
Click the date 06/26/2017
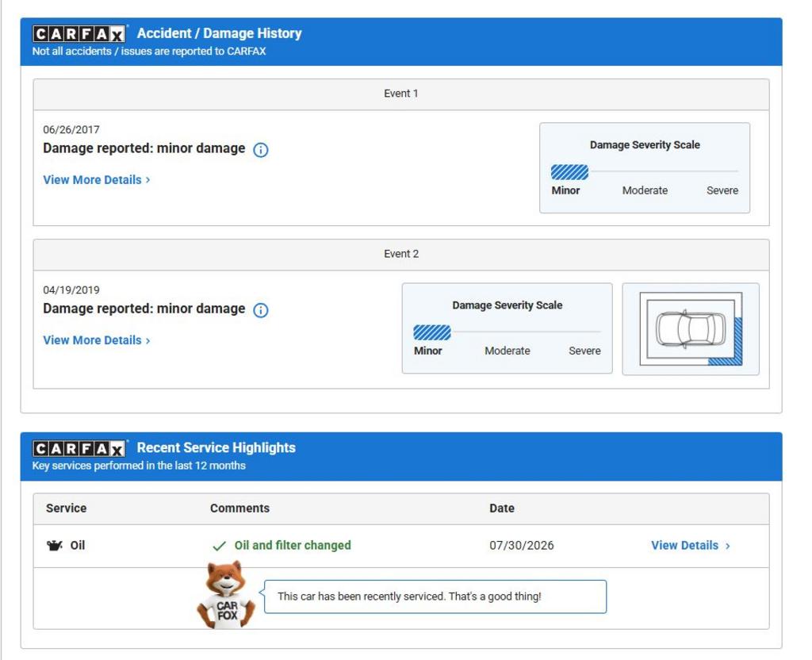coord(71,129)
